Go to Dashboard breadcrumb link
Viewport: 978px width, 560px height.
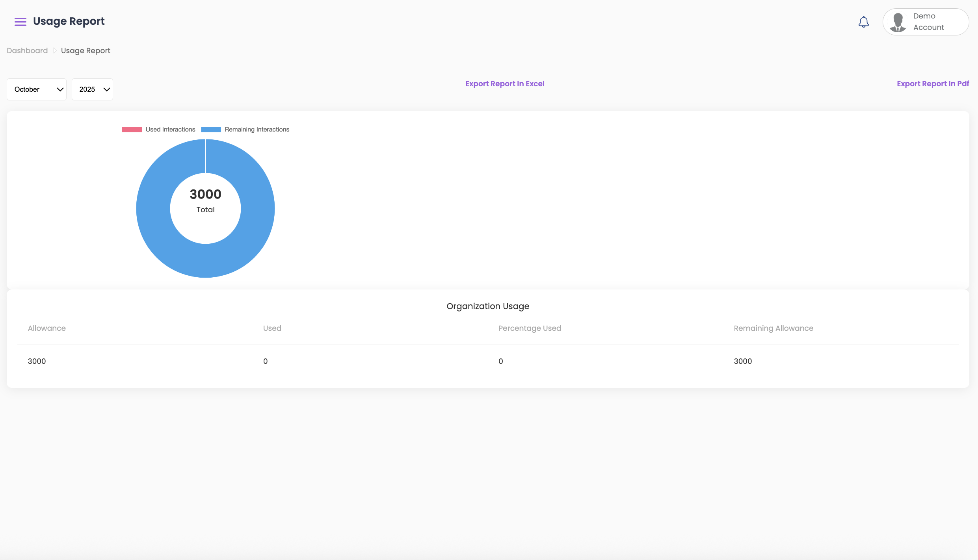click(27, 50)
